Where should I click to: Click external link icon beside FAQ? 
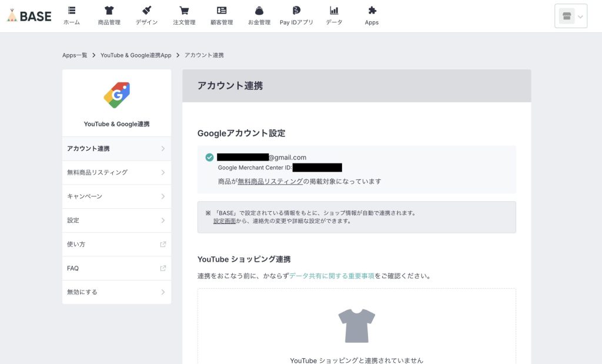coord(163,268)
